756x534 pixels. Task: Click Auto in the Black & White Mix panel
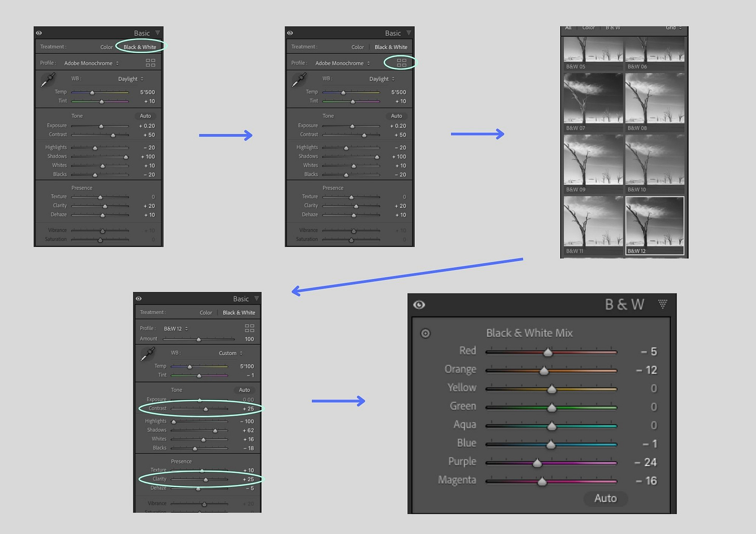605,498
